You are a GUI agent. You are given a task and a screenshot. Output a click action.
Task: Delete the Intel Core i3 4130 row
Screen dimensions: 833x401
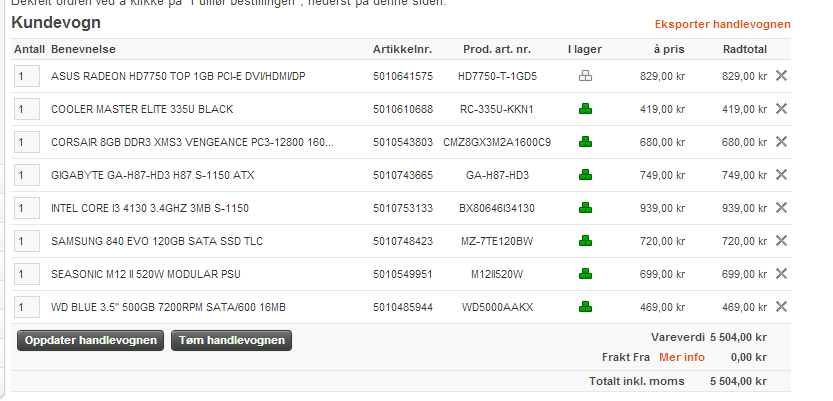point(781,208)
